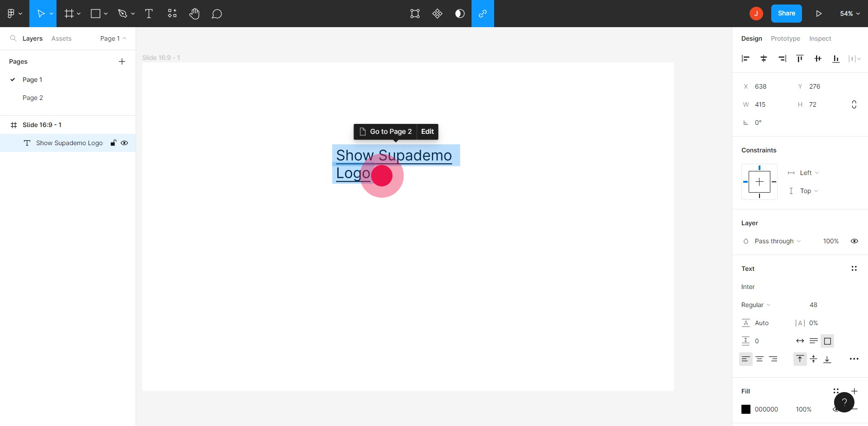Align right icon in Design panel

pos(782,58)
